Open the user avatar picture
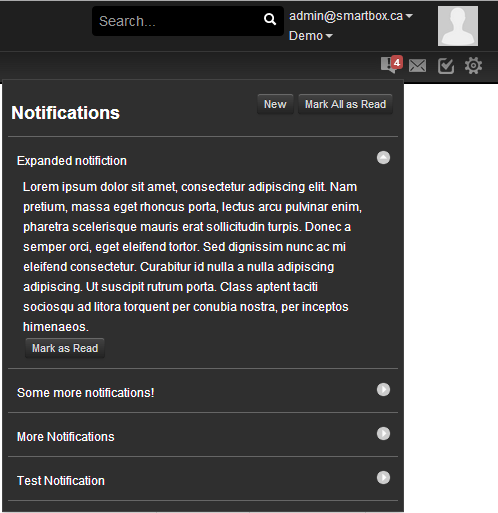This screenshot has width=498, height=513. point(458,26)
